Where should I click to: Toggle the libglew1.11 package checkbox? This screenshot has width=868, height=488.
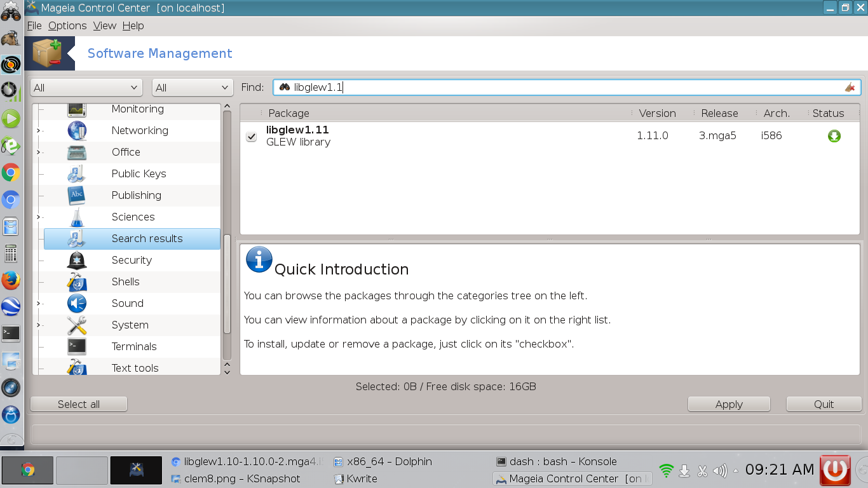[x=252, y=137]
